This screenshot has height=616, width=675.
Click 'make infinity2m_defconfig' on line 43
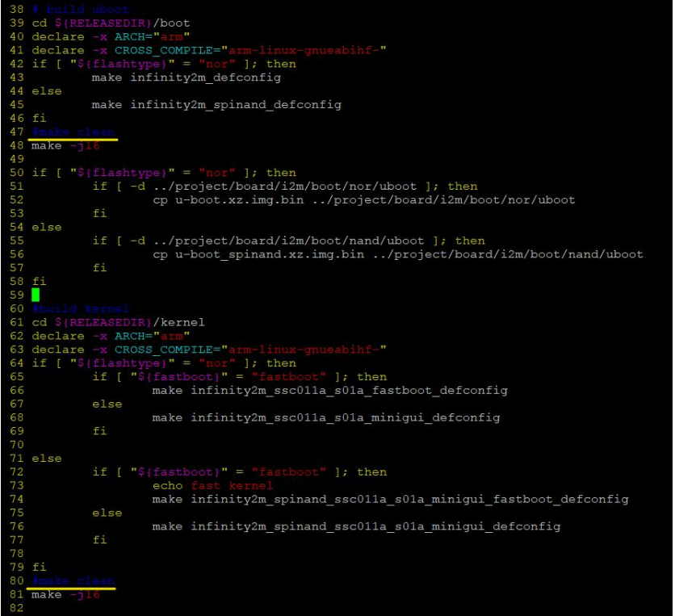click(187, 78)
